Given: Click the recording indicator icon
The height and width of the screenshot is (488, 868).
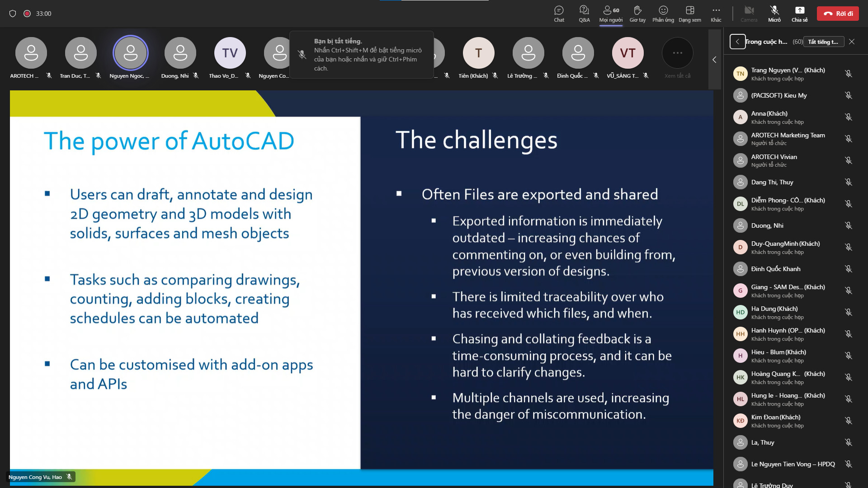Looking at the screenshot, I should (27, 14).
